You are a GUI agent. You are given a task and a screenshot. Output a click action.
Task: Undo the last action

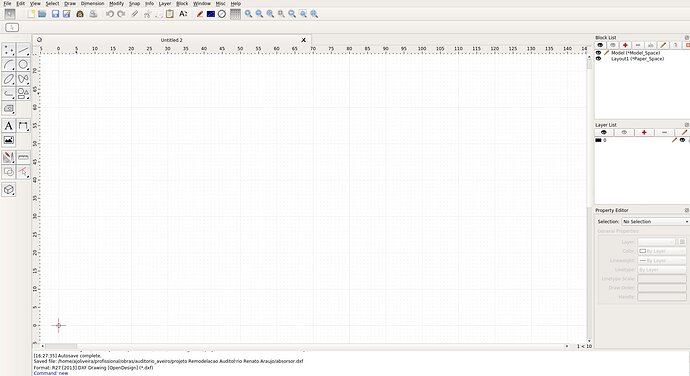[110, 14]
